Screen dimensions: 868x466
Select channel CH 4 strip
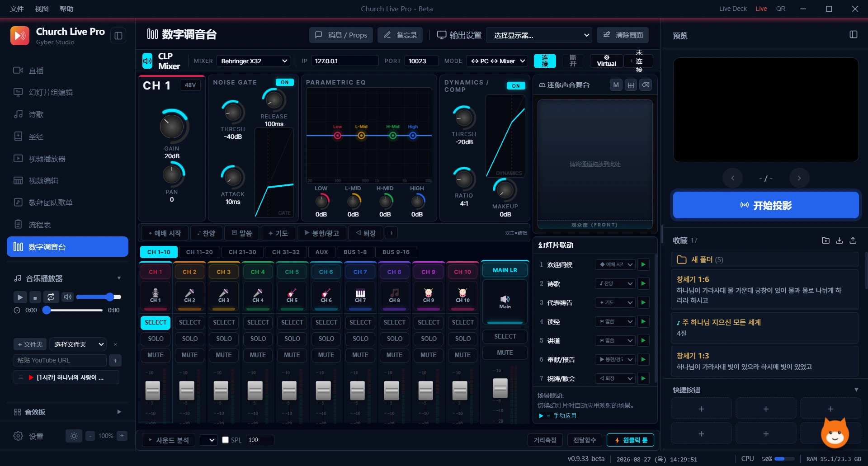(x=258, y=322)
